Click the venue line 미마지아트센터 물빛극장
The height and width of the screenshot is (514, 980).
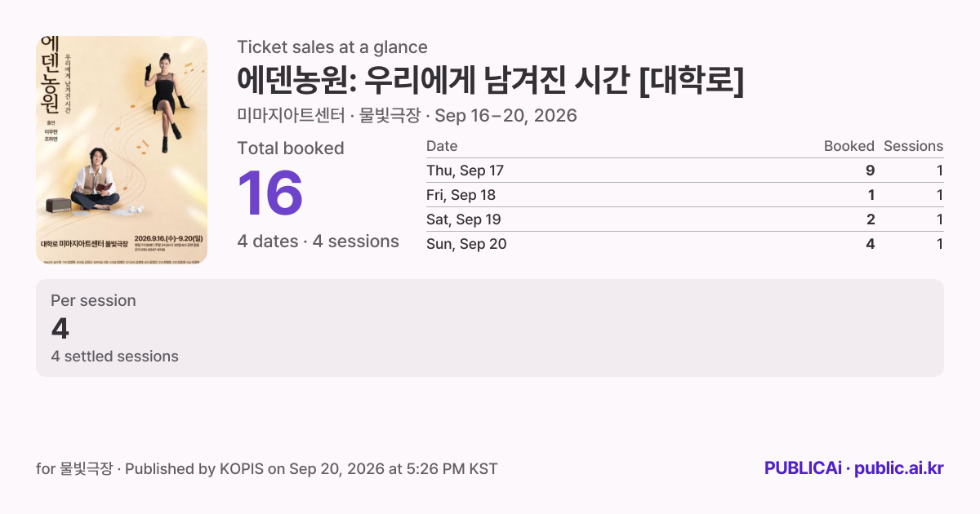407,116
